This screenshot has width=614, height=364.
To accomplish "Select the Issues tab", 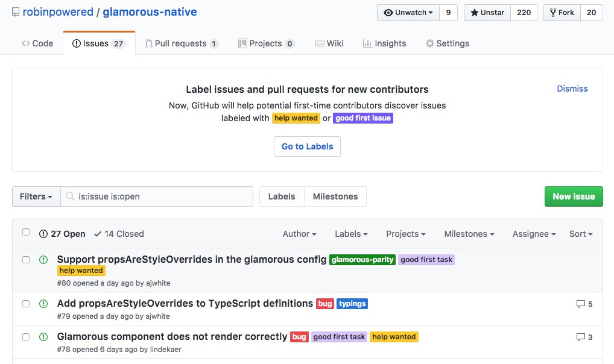I will [99, 43].
